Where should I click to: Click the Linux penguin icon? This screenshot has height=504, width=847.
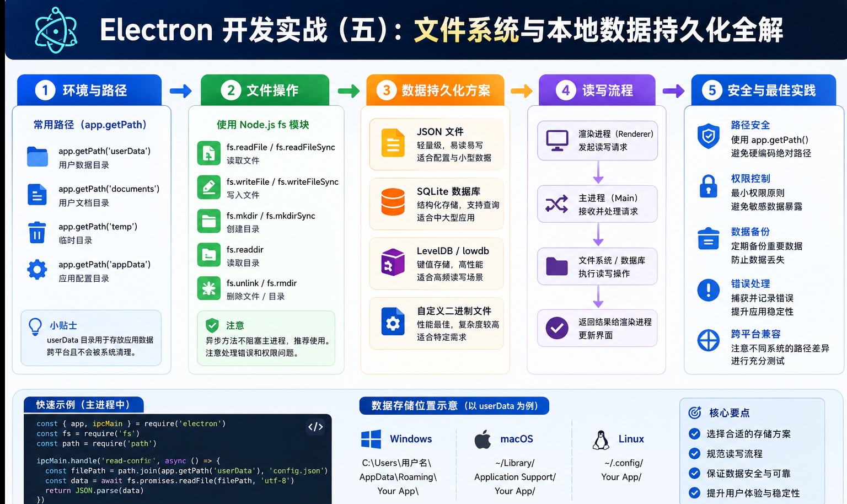pos(601,439)
